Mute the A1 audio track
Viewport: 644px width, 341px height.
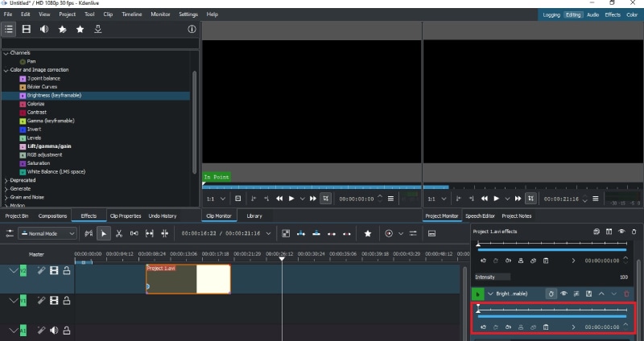click(54, 330)
